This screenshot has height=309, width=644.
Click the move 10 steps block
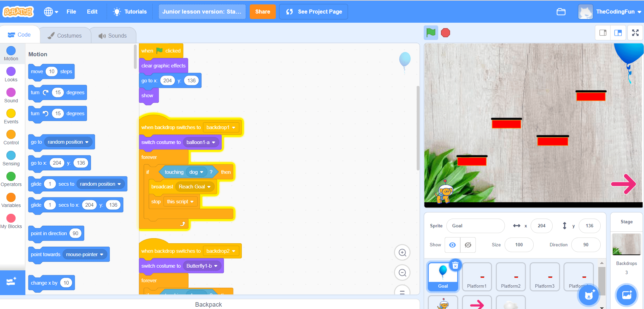coord(51,72)
